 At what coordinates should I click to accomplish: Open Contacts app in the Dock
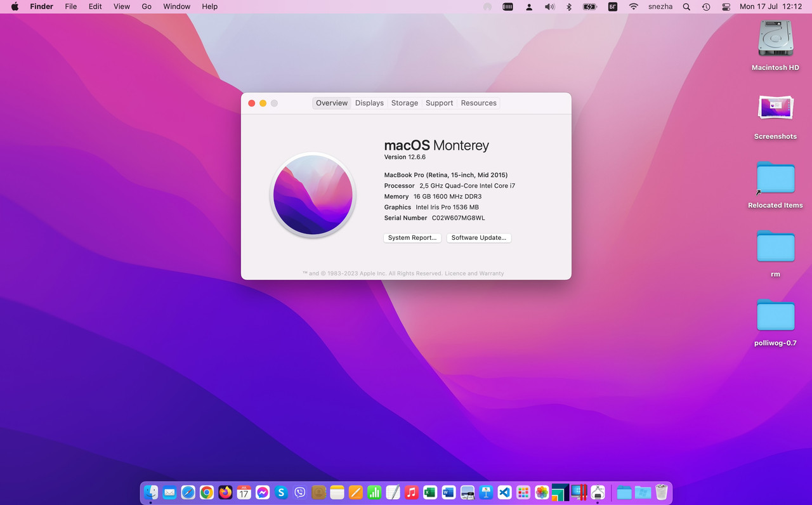coord(318,492)
